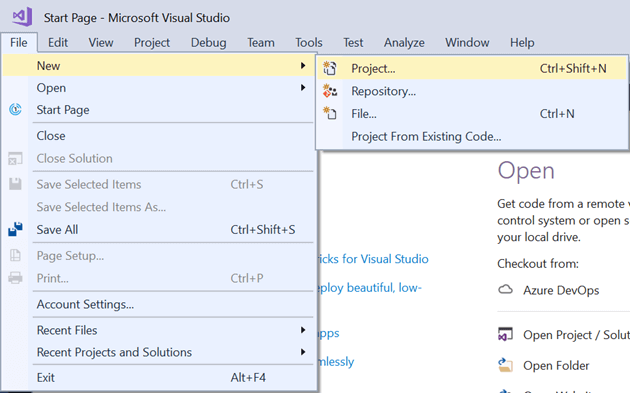Click the Visual Studio logo icon

point(22,16)
